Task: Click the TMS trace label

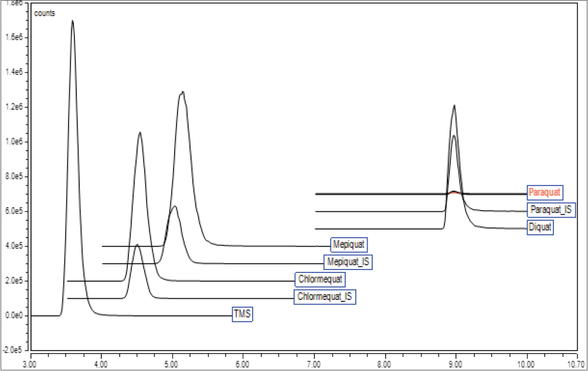Action: click(242, 315)
